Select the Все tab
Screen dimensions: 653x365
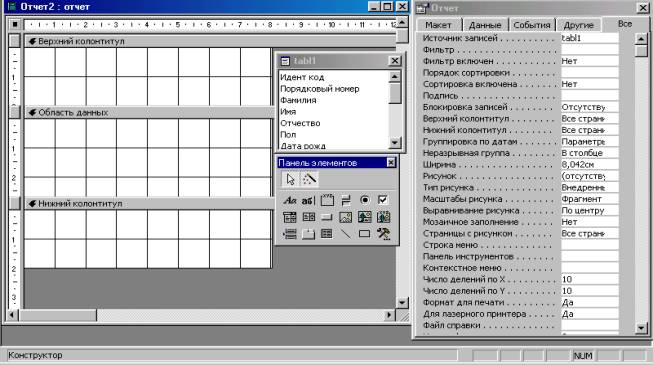(625, 24)
